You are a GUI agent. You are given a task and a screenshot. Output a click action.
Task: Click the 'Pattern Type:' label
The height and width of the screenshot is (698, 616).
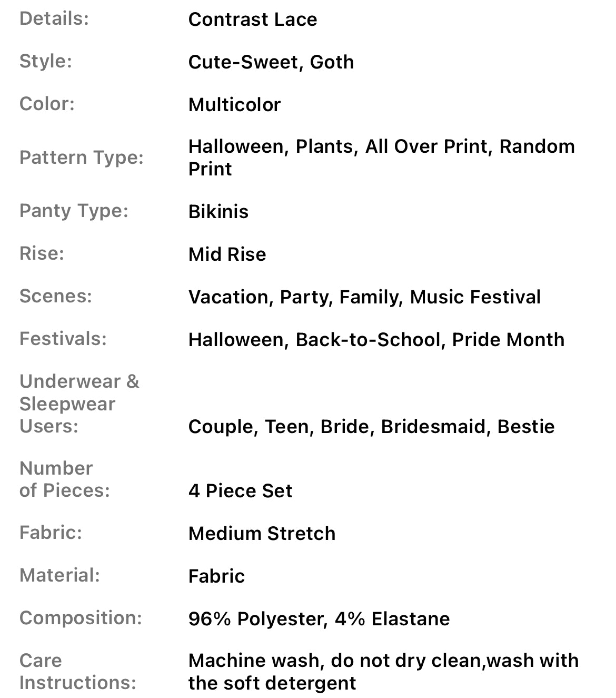point(82,158)
